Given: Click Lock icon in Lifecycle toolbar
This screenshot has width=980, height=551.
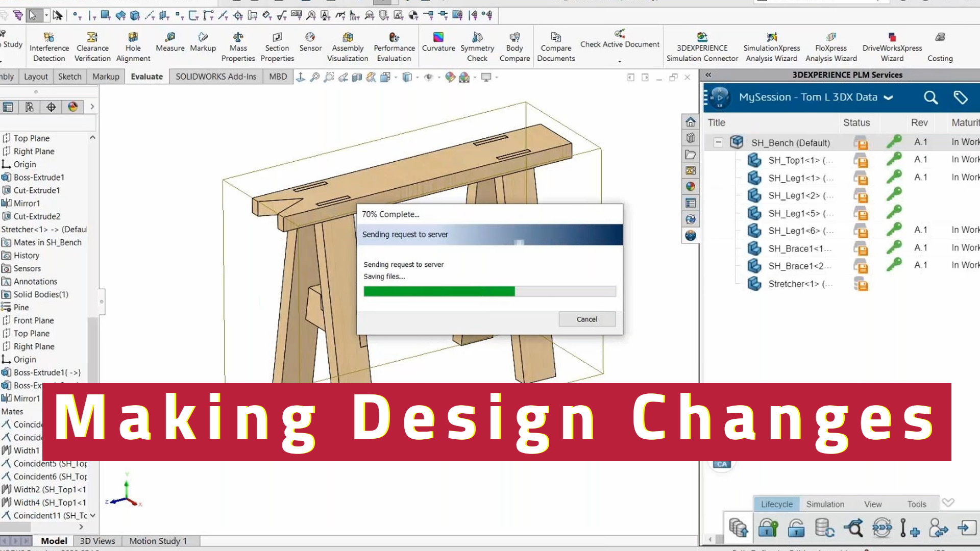Looking at the screenshot, I should [x=768, y=528].
